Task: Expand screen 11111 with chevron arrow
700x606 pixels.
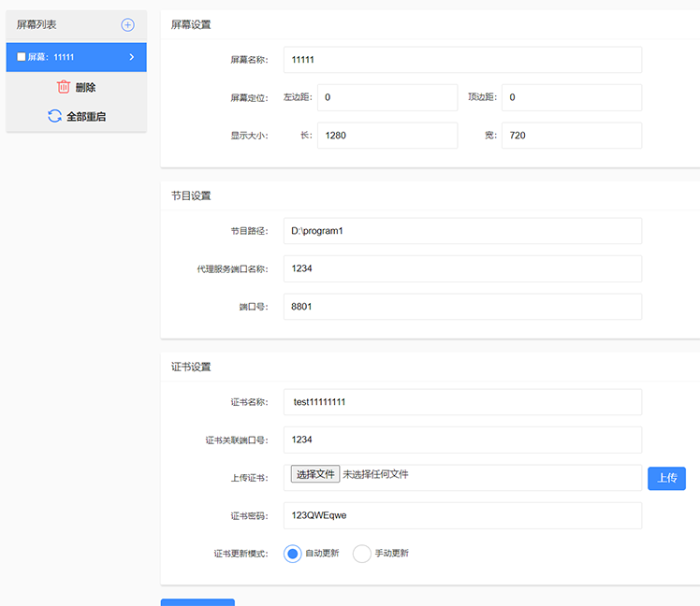Action: [131, 57]
